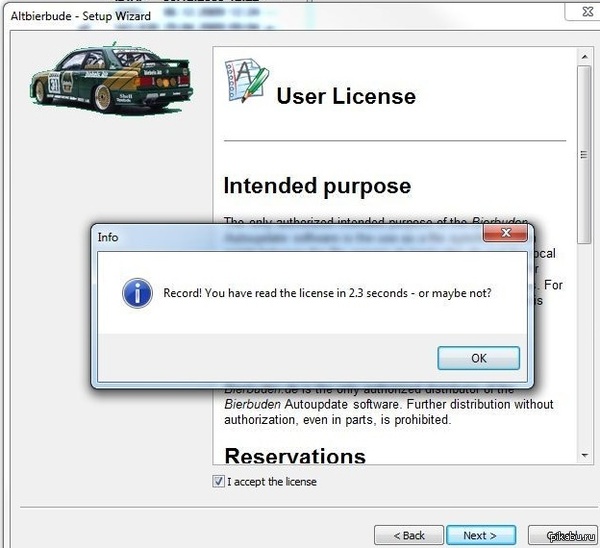Image resolution: width=600 pixels, height=548 pixels.
Task: Go to the previous step with Back
Action: pos(408,535)
